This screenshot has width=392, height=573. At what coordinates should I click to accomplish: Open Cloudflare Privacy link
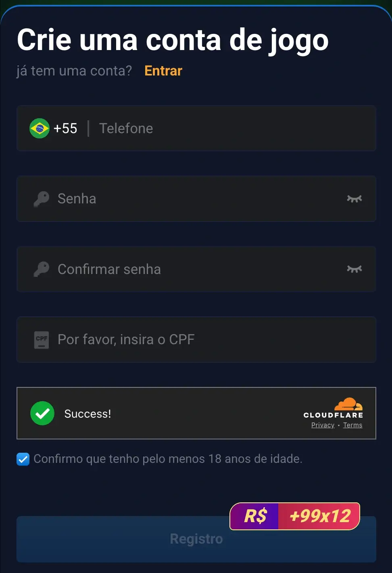[x=323, y=425]
